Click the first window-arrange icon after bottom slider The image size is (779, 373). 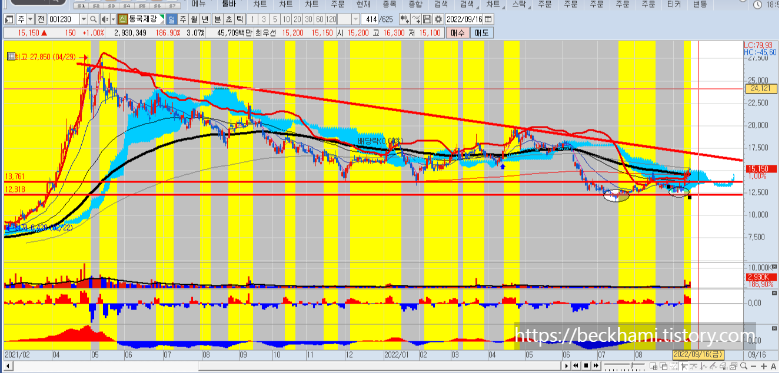point(653,366)
